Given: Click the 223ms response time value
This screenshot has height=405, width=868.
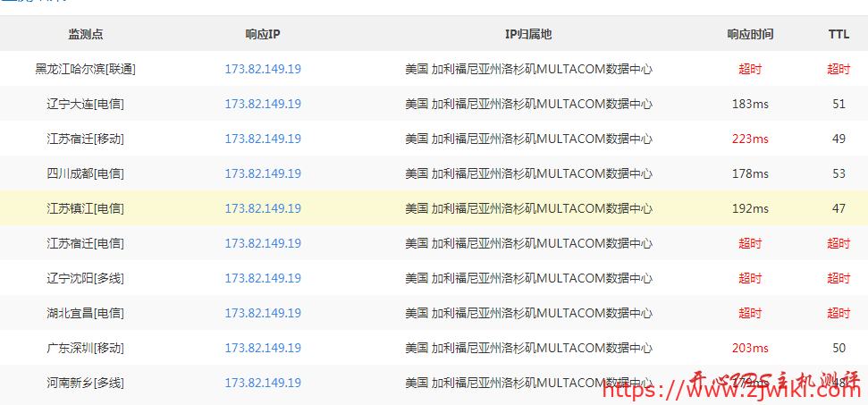Looking at the screenshot, I should click(750, 139).
